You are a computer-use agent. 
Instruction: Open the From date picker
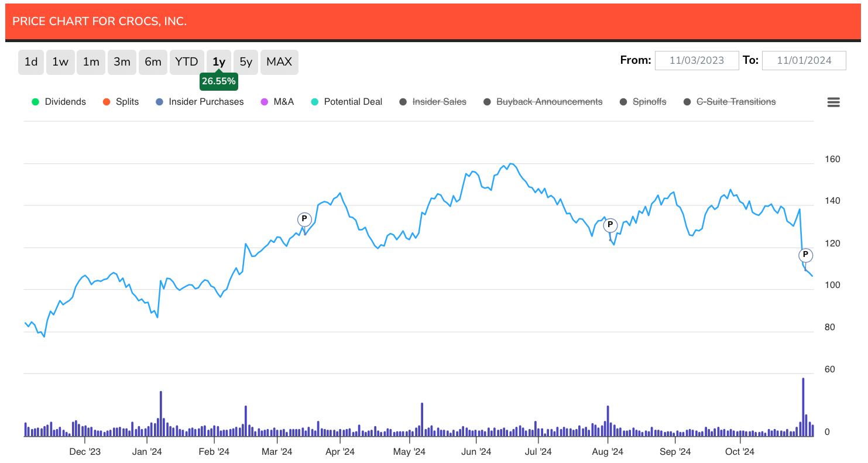697,60
